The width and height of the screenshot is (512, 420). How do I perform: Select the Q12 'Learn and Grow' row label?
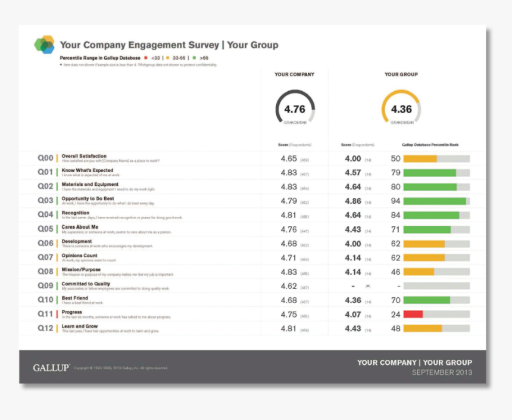coord(80,326)
